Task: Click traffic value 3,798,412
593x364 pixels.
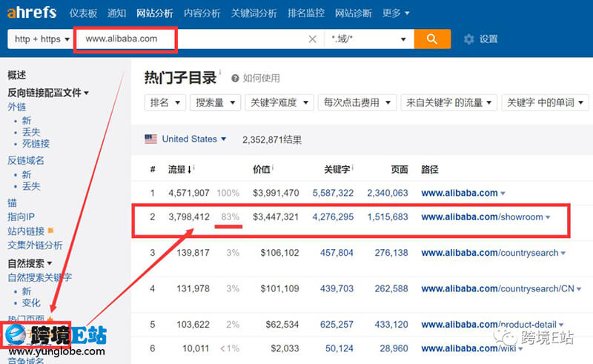Action: (189, 216)
